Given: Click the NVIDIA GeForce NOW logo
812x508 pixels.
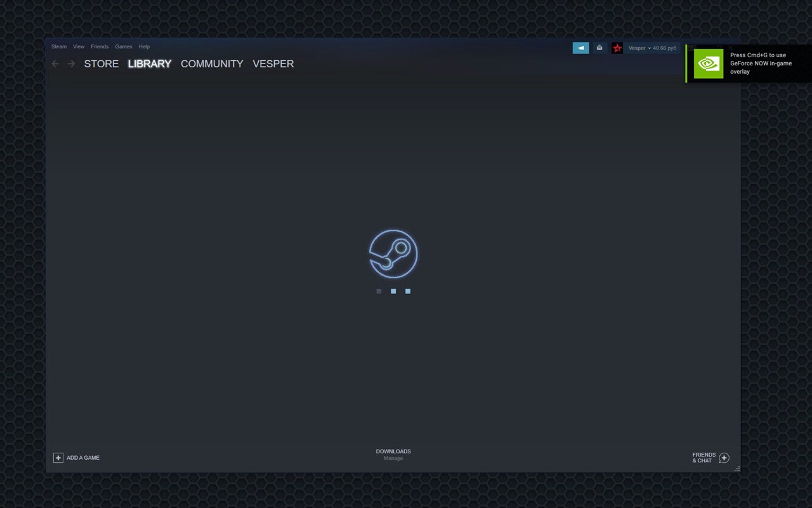Looking at the screenshot, I should pos(709,63).
